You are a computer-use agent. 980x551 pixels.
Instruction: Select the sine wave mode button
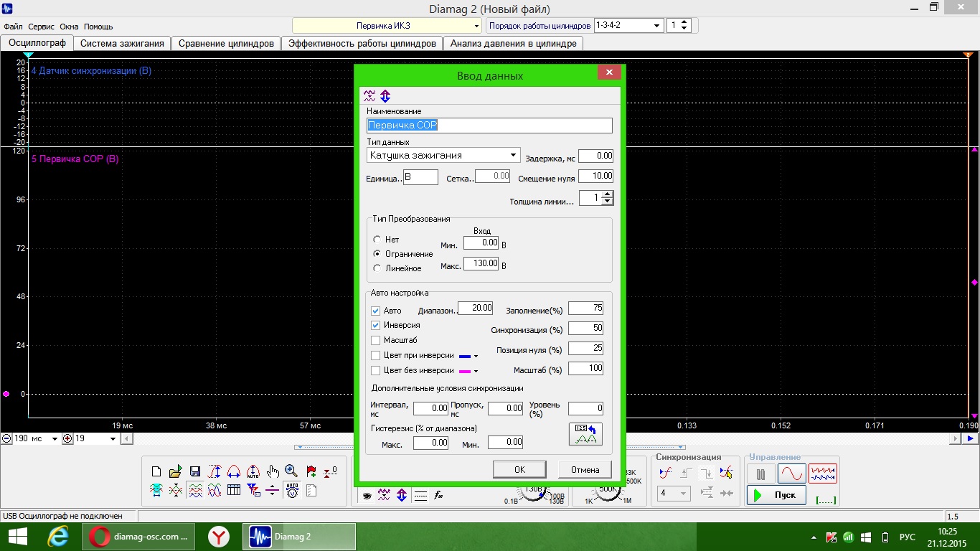(792, 474)
